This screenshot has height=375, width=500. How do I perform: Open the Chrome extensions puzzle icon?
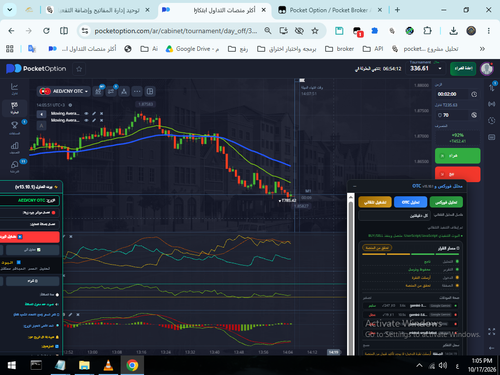pyautogui.click(x=427, y=31)
